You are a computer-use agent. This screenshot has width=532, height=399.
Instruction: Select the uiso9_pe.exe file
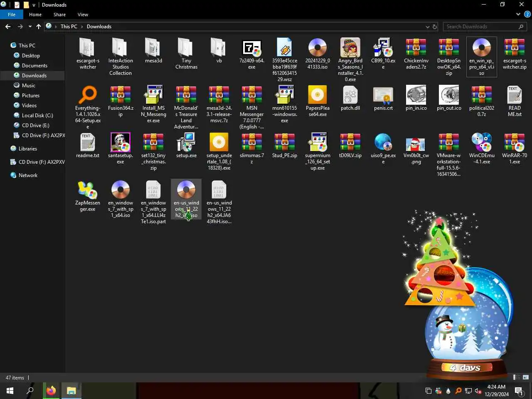tap(383, 148)
